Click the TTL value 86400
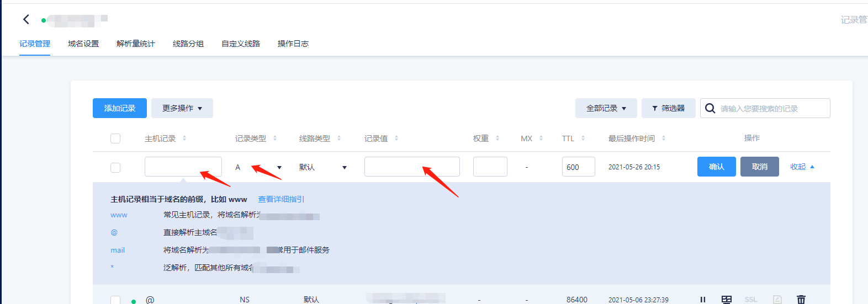The image size is (868, 304). [577, 300]
